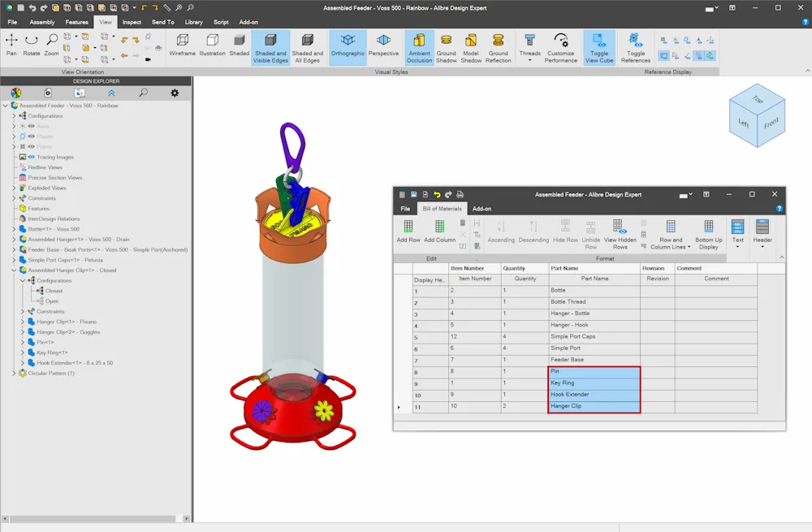Toggle the View Cube visibility
Screen dimensions: 812x532
[x=599, y=48]
